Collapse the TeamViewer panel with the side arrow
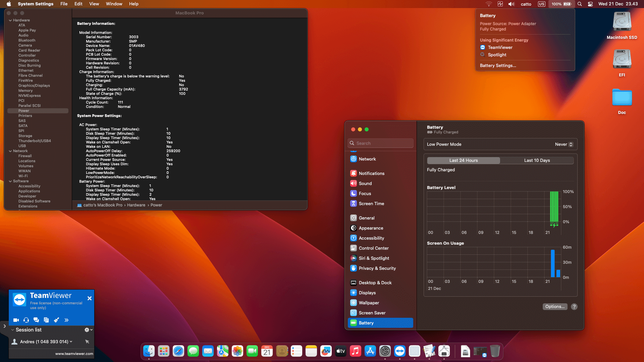This screenshot has width=644, height=362. 4,326
